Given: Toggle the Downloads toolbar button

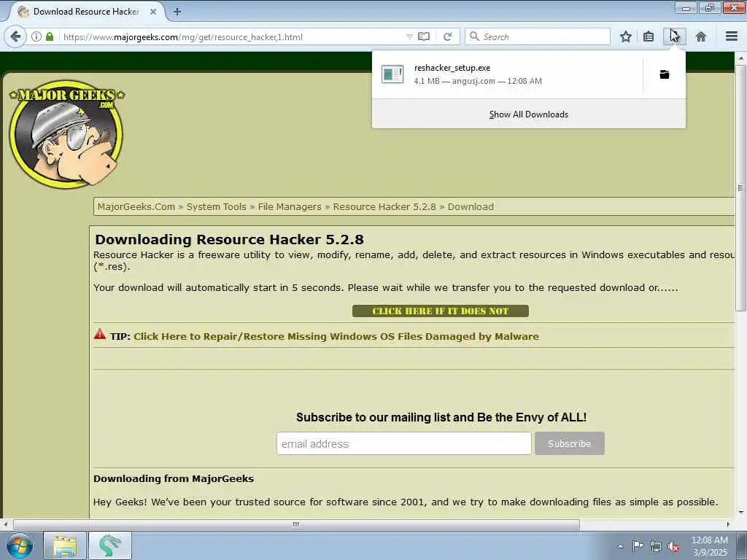Looking at the screenshot, I should 675,36.
